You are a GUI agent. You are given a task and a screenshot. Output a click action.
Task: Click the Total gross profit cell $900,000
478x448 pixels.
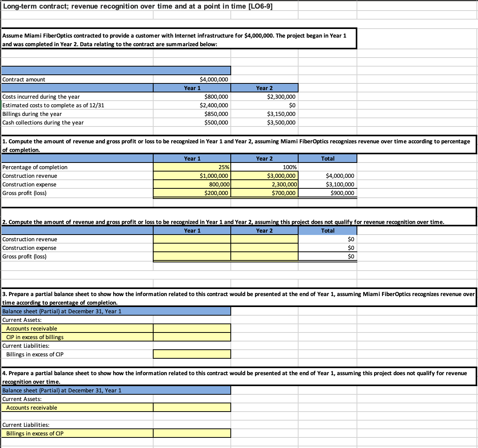tap(327, 193)
